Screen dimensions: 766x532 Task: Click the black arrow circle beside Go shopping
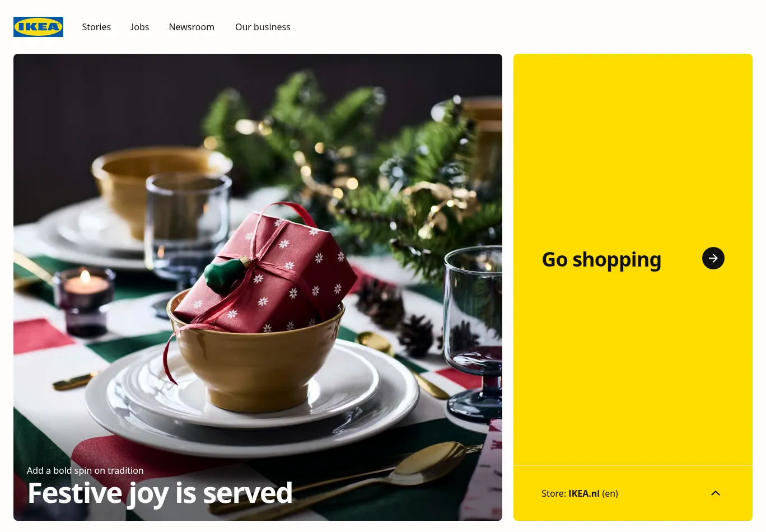[x=713, y=258]
